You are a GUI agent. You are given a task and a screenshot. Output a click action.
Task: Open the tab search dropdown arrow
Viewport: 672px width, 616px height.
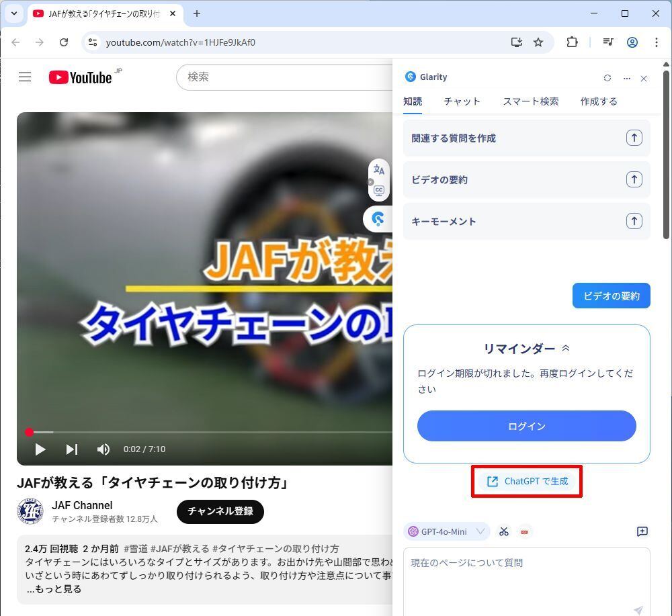click(13, 13)
